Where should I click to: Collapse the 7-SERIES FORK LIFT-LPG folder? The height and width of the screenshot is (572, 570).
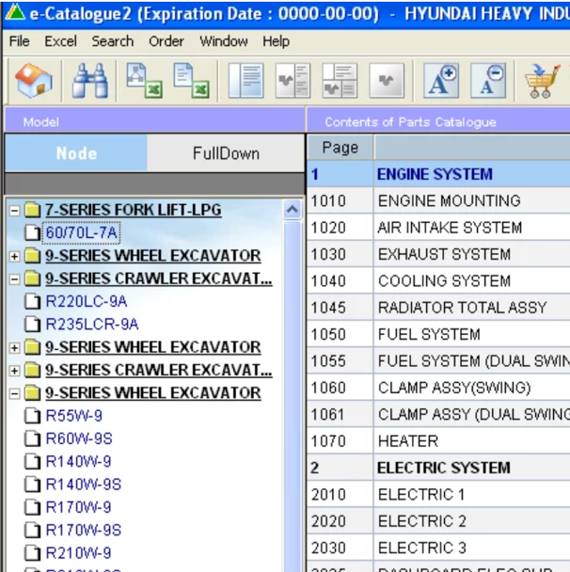(14, 210)
